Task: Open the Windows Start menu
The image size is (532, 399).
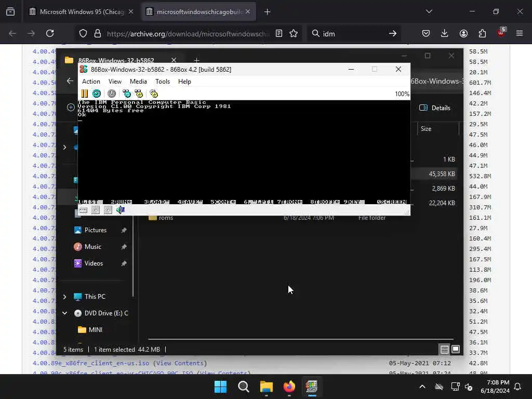Action: coord(220,387)
